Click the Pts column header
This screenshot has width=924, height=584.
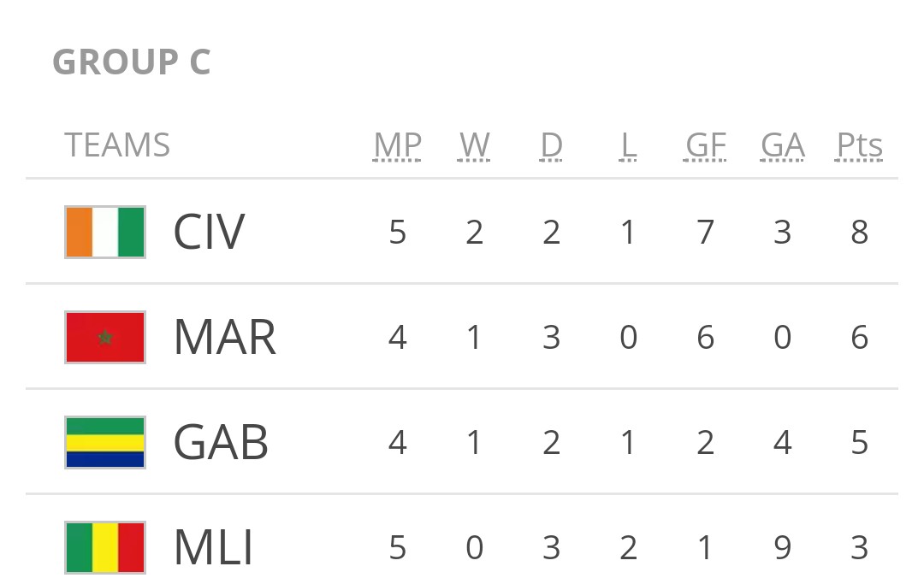(x=860, y=146)
